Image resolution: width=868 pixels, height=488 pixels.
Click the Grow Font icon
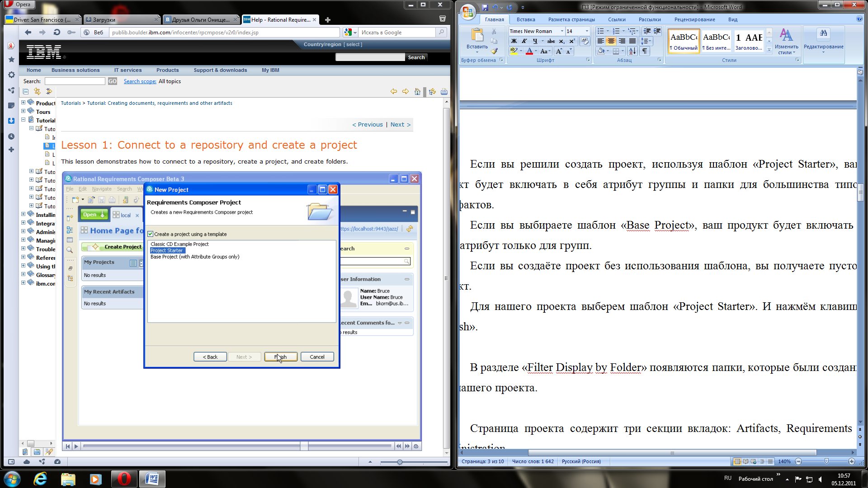(x=559, y=52)
